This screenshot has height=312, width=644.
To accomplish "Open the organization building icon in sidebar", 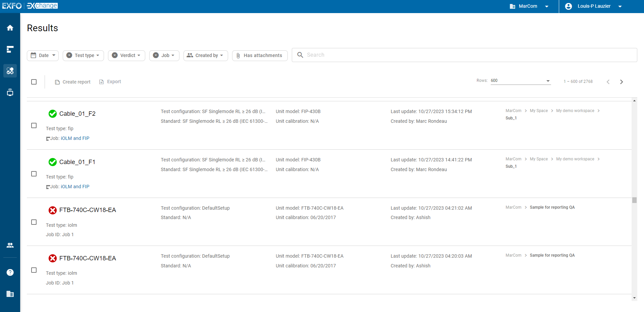I will click(x=10, y=294).
